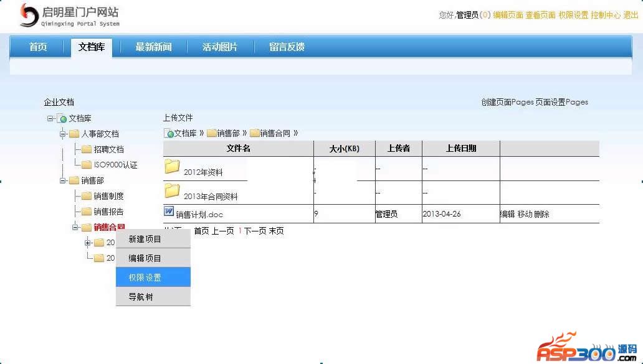Select 导航树 in the context menu
This screenshot has width=643, height=364.
(x=153, y=297)
